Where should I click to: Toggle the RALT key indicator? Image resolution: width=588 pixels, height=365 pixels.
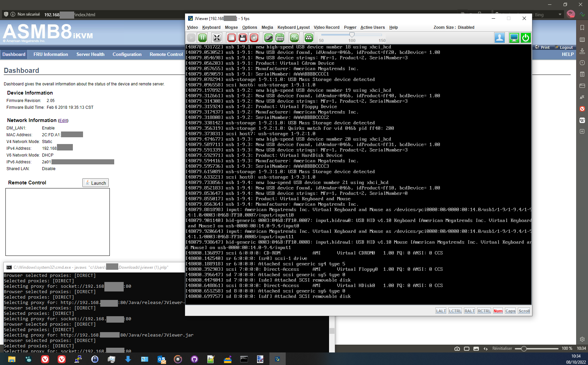(x=469, y=311)
